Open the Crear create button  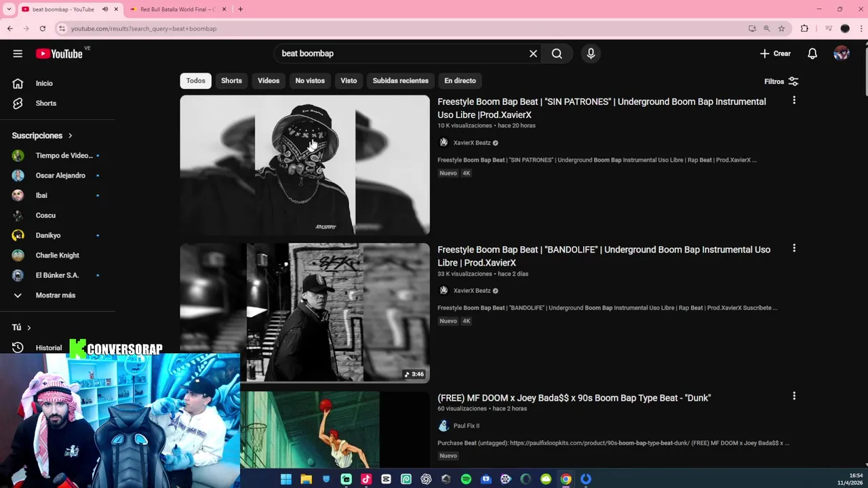775,54
